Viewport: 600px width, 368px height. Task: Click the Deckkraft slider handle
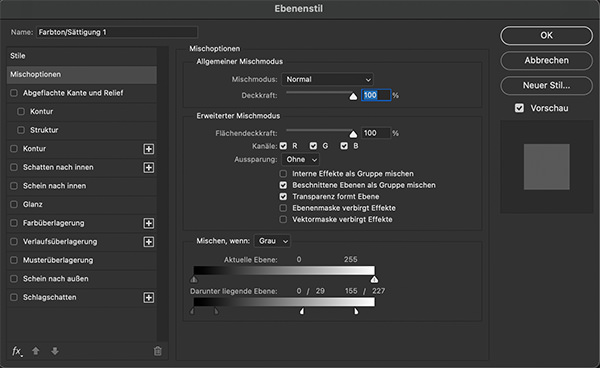coord(353,96)
